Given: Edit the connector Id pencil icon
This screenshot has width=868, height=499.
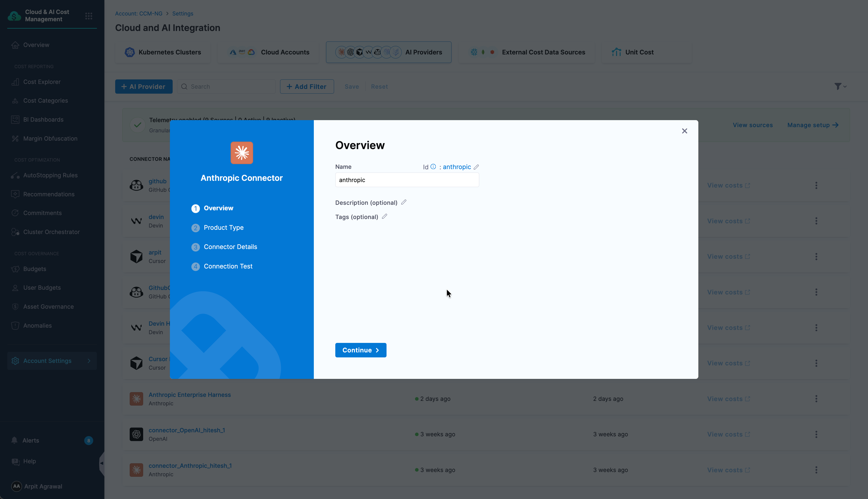Looking at the screenshot, I should point(476,167).
